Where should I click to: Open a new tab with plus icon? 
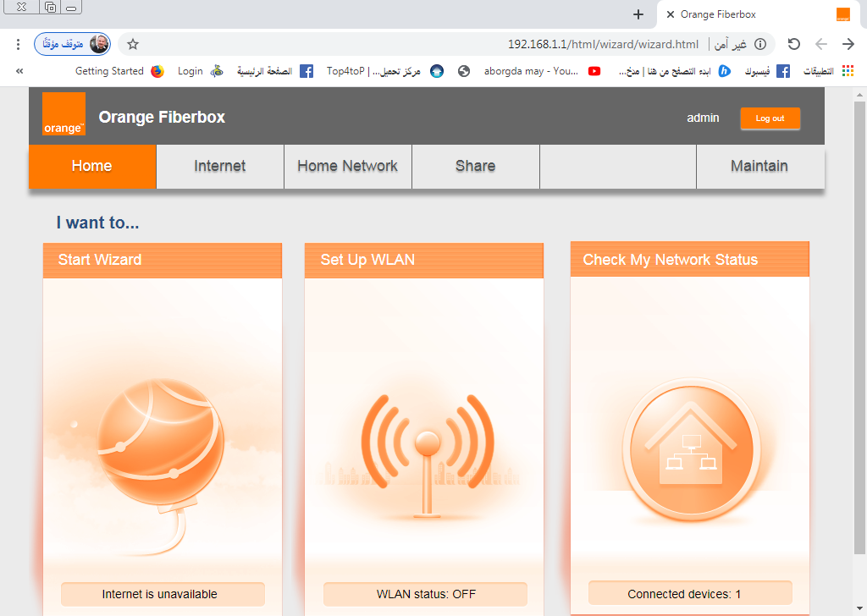638,14
